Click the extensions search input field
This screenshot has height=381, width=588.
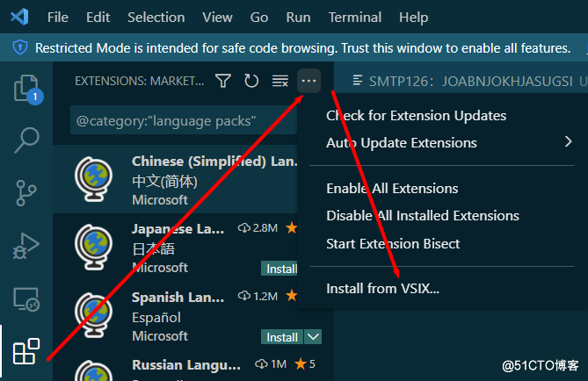(x=184, y=120)
